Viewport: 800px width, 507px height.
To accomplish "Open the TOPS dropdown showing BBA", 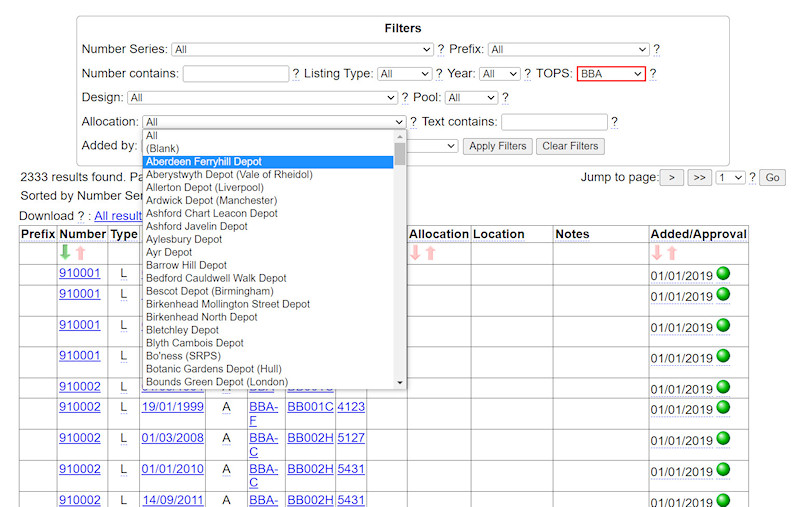I will [611, 74].
